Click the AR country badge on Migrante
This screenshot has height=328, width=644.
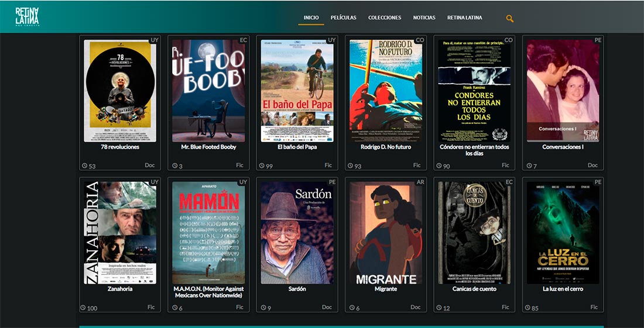[420, 182]
